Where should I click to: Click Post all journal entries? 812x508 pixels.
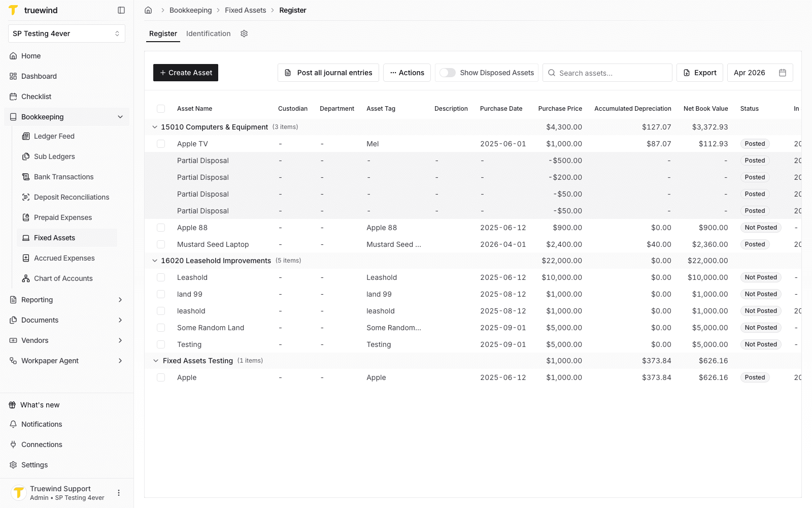328,73
